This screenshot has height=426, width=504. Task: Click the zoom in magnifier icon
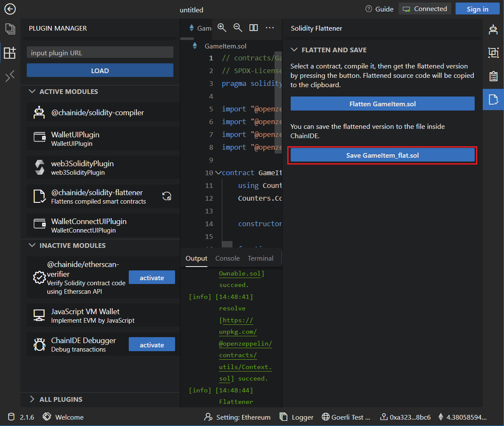221,28
